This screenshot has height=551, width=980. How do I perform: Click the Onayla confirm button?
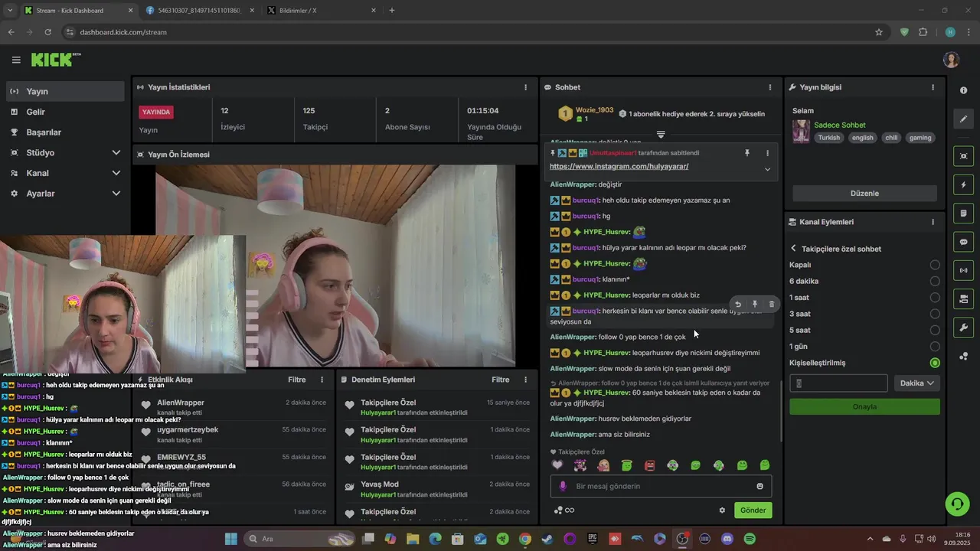pos(864,406)
